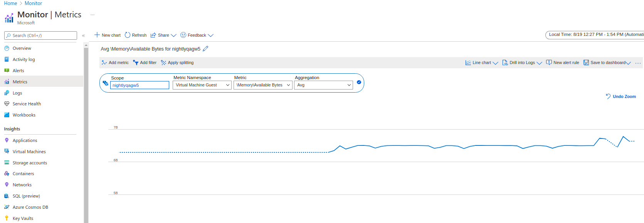Click the Refresh icon in toolbar

[x=128, y=35]
